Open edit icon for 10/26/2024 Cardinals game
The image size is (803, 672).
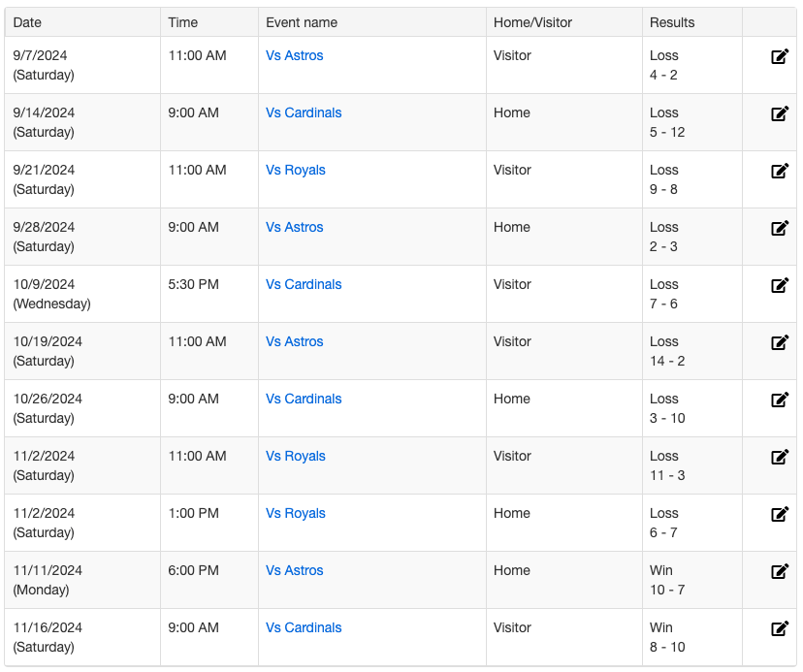[779, 400]
